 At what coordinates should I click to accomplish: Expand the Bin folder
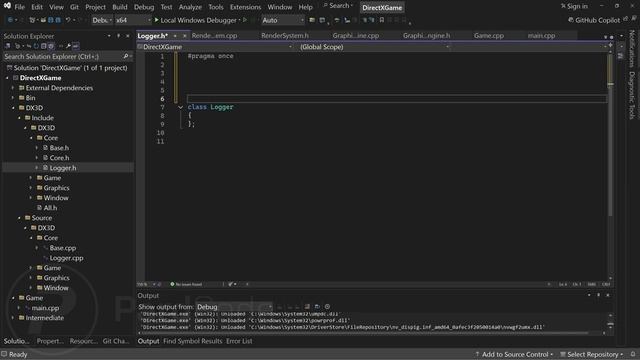pyautogui.click(x=13, y=98)
